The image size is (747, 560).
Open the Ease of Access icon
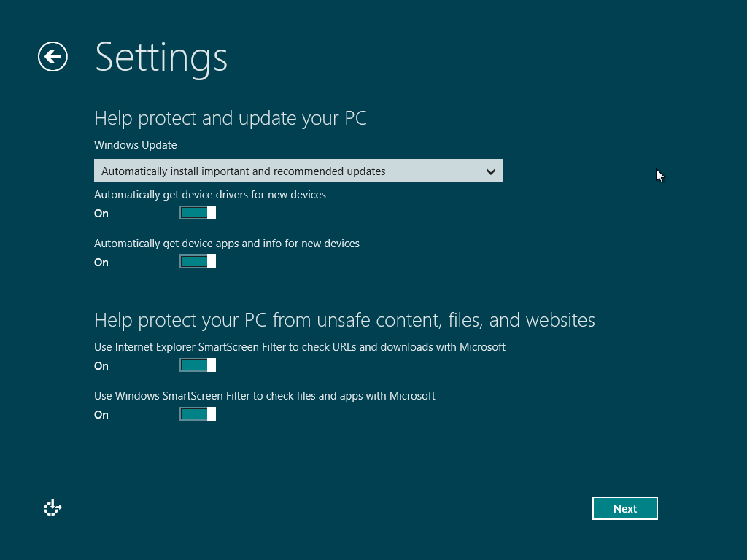[53, 508]
